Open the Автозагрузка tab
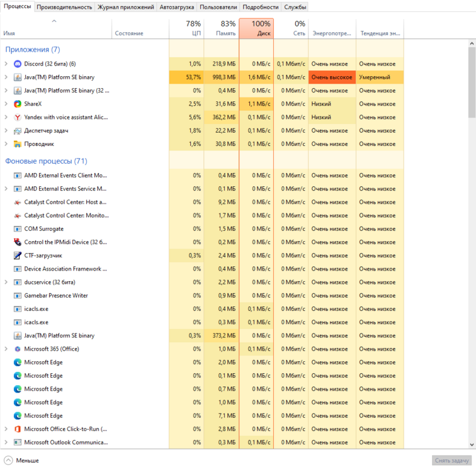 pyautogui.click(x=177, y=7)
